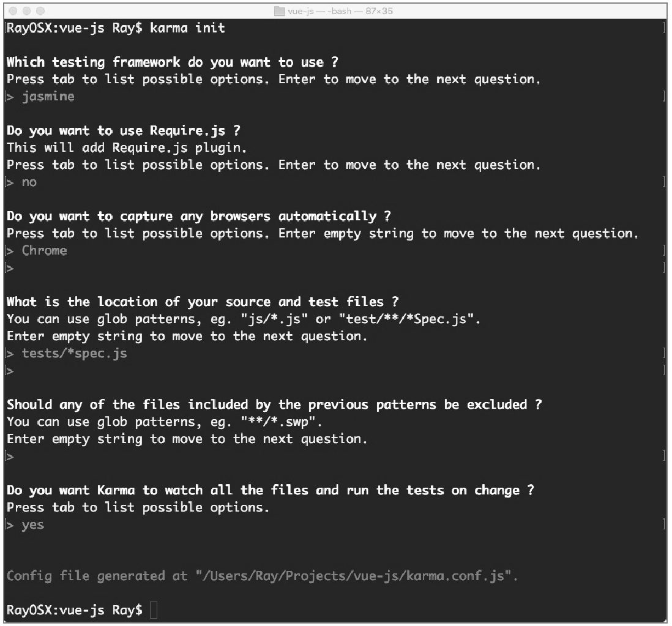Viewport: 672px width, 626px height.
Task: Click the folder icon in title bar
Action: pyautogui.click(x=280, y=11)
